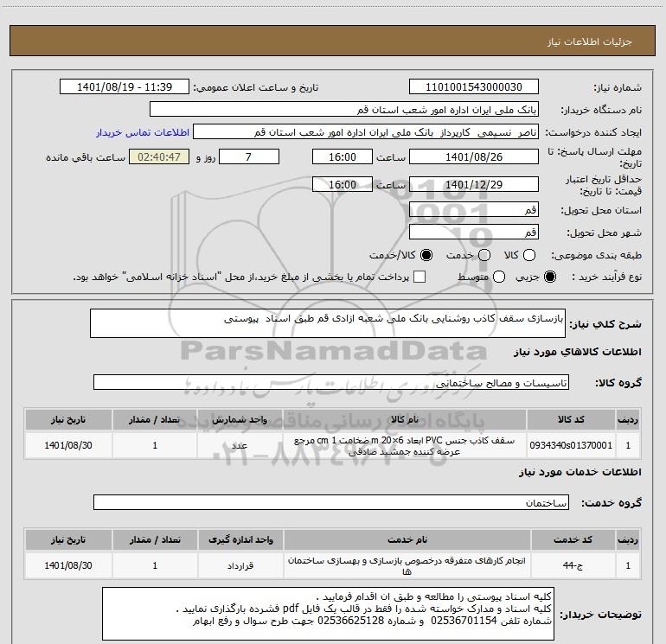Click the کد خدمت column header
666x644 pixels.
573,540
